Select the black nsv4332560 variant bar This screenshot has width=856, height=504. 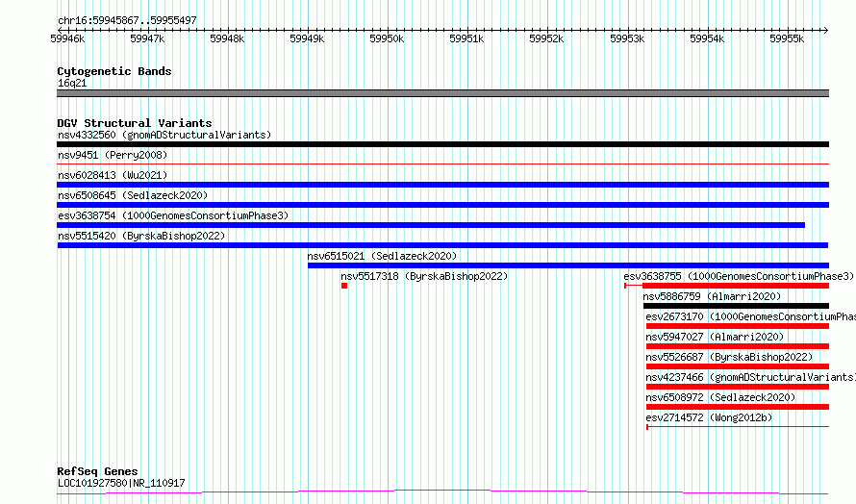tap(442, 144)
